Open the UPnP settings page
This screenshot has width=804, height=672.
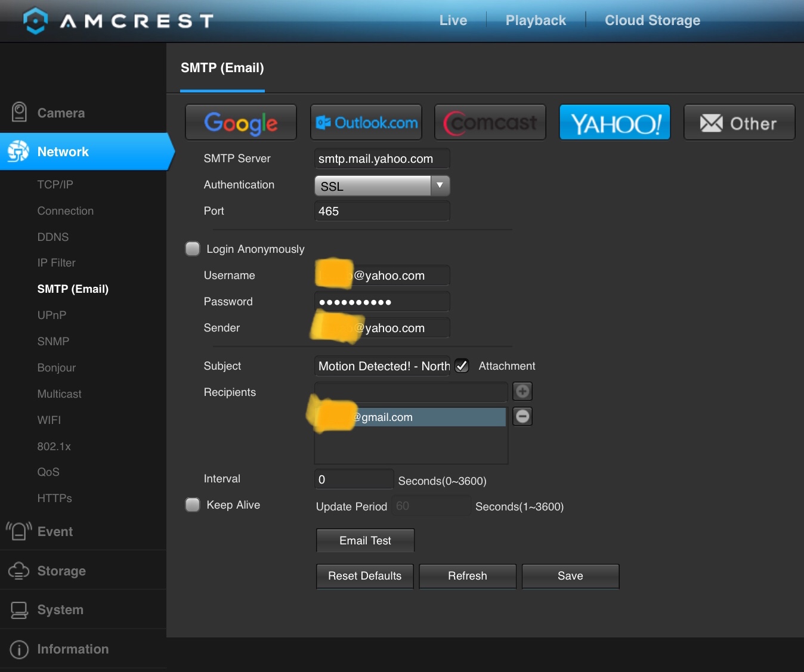click(52, 315)
